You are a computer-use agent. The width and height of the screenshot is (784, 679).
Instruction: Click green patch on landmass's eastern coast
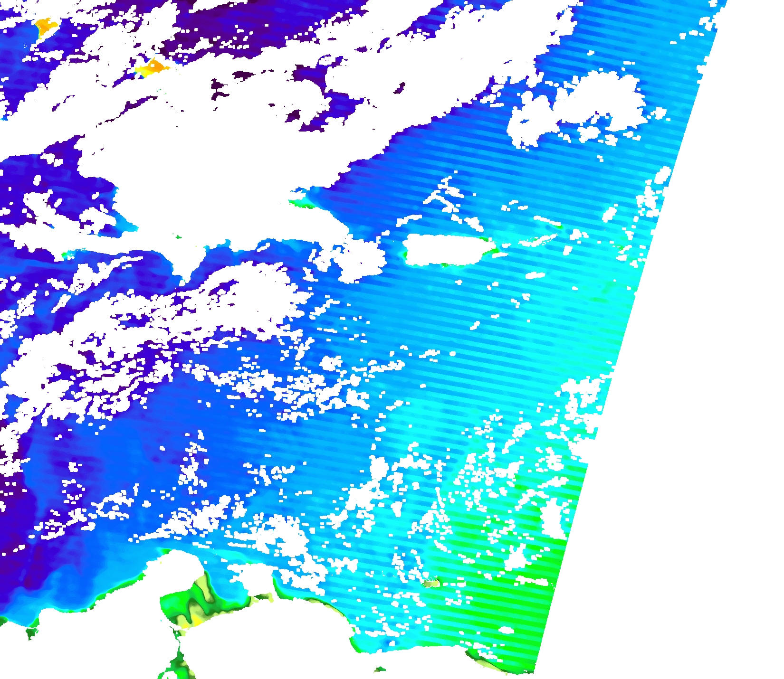(303, 204)
